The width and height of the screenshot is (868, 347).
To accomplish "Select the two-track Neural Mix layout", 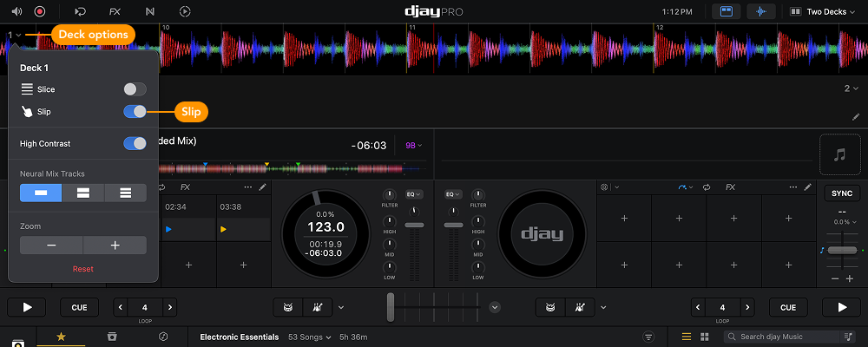I will (82, 193).
